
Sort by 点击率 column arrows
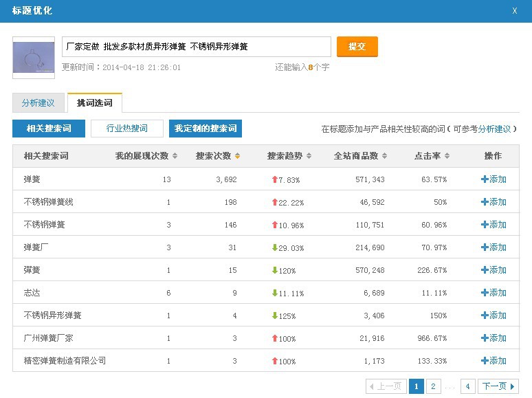pos(448,157)
